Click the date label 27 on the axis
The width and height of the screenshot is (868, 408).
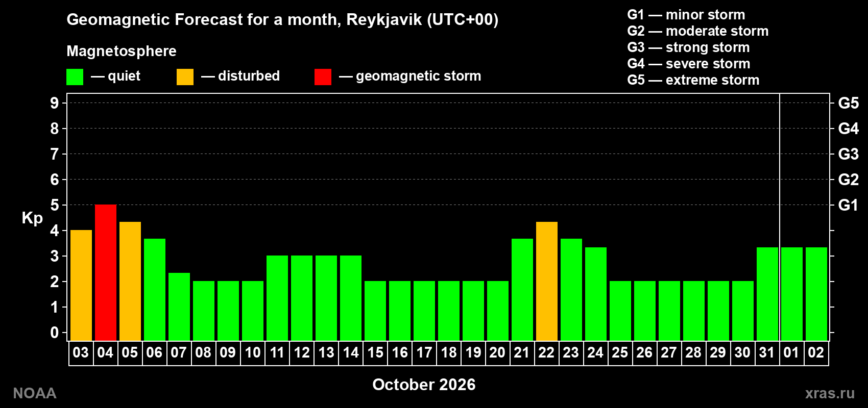click(669, 352)
